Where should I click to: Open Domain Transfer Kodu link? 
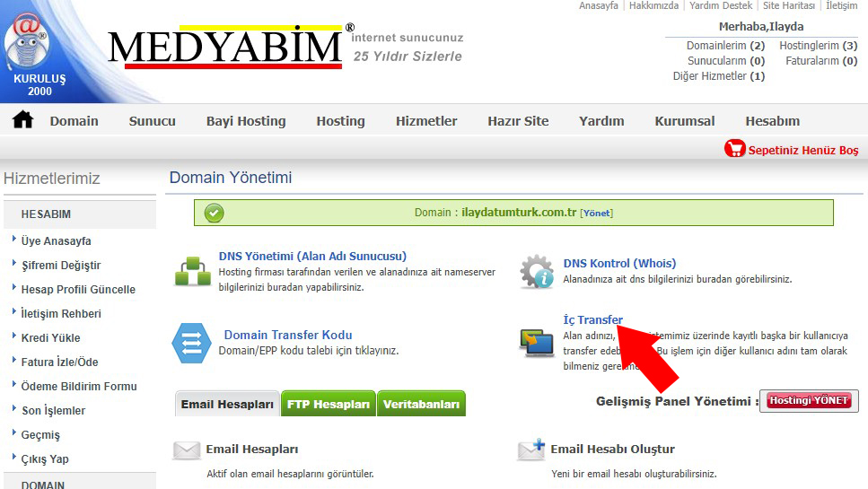[288, 335]
